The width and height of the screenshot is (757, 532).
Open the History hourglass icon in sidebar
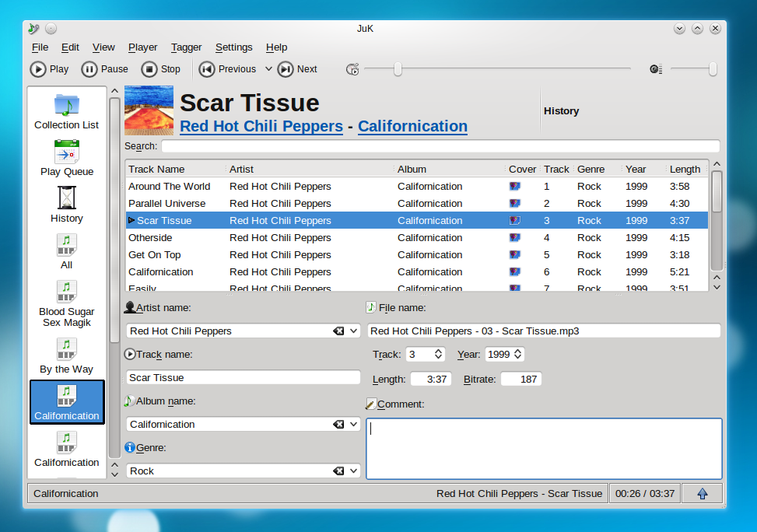coord(67,198)
